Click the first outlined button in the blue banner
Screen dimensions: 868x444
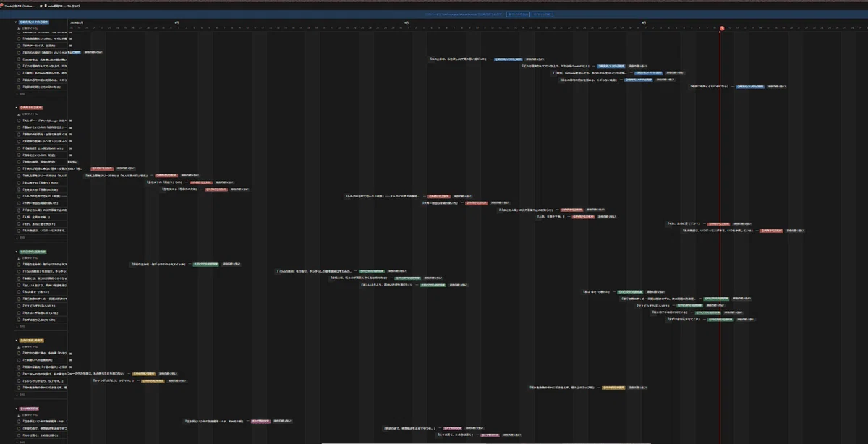[517, 14]
